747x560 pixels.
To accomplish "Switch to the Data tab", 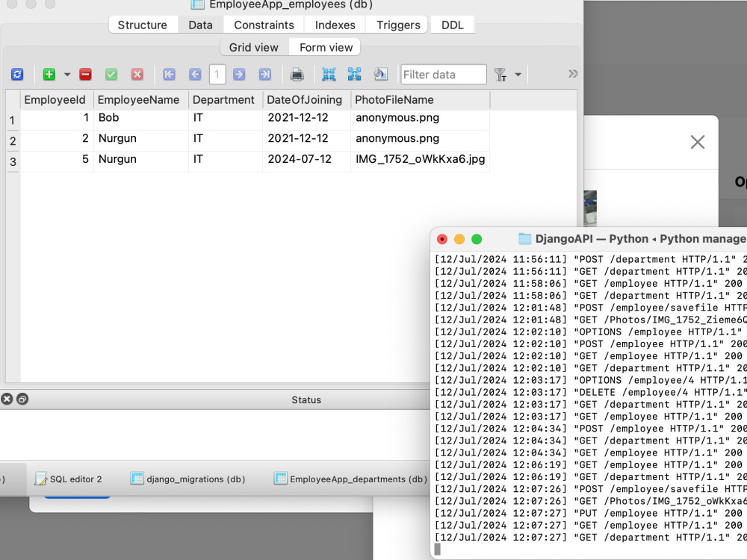I will click(x=200, y=25).
